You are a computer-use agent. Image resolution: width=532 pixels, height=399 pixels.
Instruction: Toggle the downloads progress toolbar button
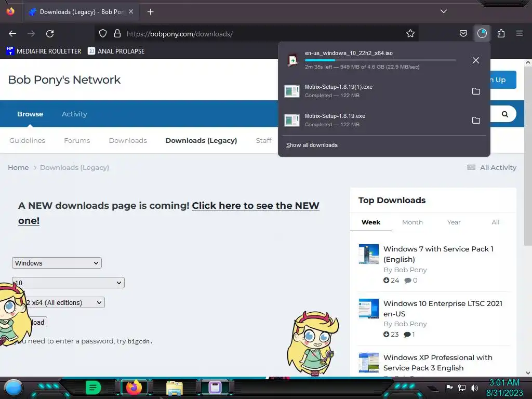(x=482, y=33)
